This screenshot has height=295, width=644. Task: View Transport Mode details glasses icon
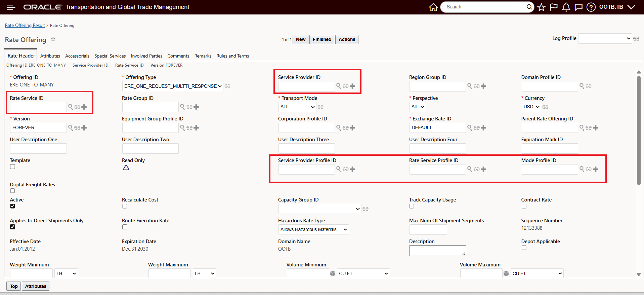click(320, 107)
